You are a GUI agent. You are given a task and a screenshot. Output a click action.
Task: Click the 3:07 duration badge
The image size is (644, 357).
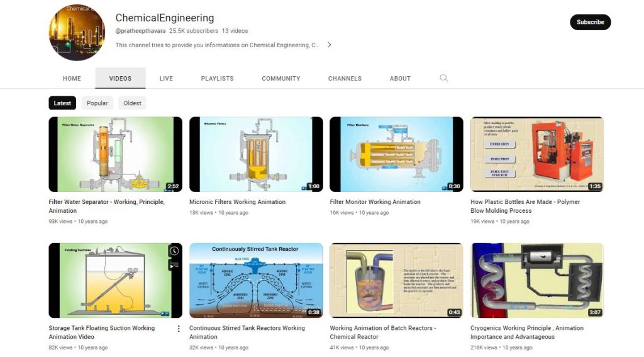(x=595, y=312)
